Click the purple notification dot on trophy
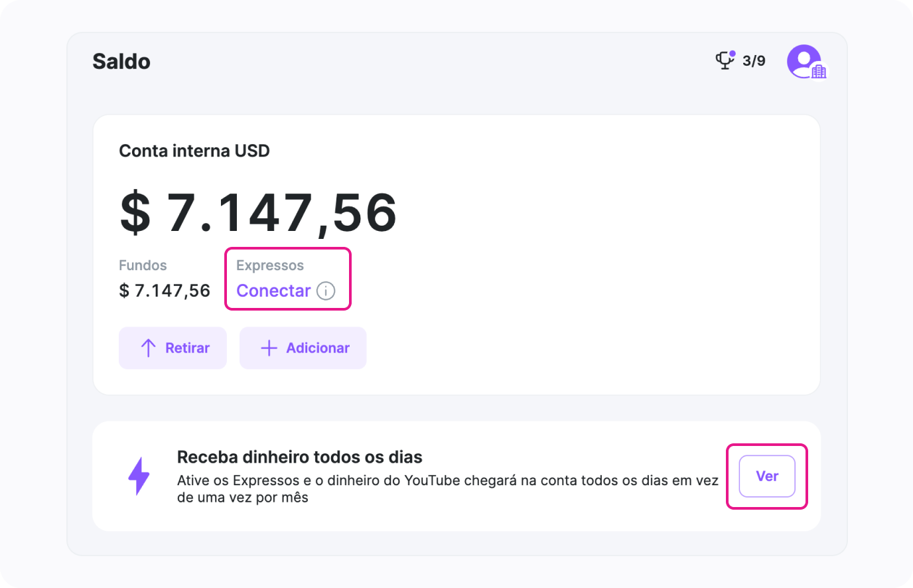The image size is (913, 588). (733, 54)
